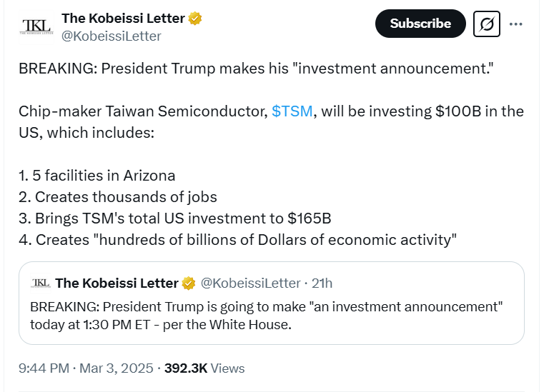Open The Kobeissi Letter profile name at top
The image size is (554, 392).
[124, 19]
